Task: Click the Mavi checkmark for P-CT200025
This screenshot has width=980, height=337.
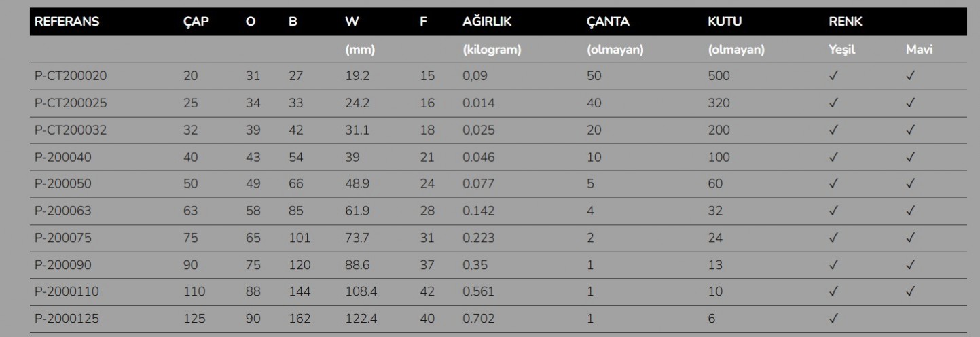Action: [x=910, y=103]
